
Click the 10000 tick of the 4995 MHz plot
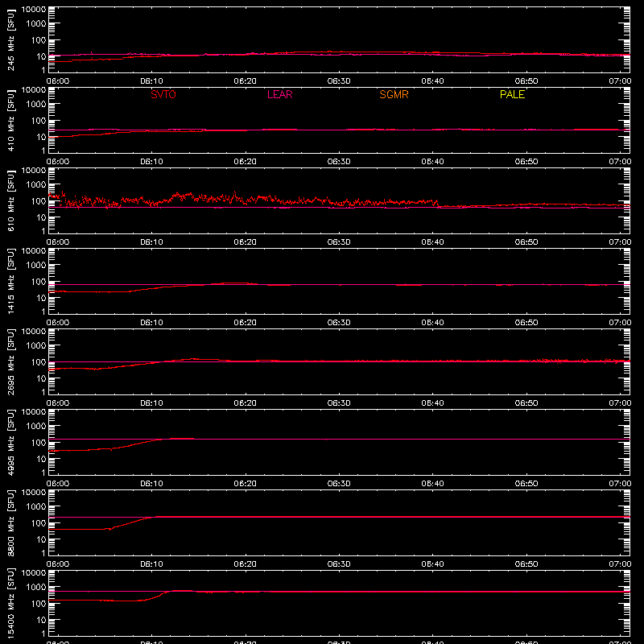(x=34, y=412)
